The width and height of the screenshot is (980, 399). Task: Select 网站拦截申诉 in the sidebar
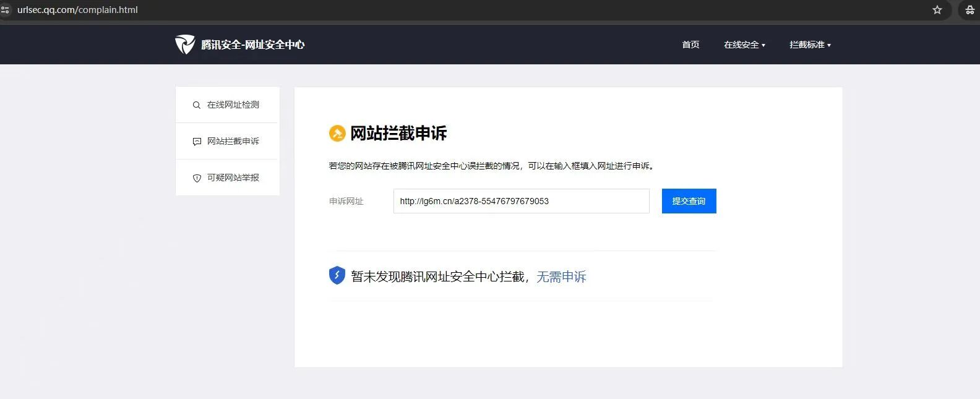point(228,141)
